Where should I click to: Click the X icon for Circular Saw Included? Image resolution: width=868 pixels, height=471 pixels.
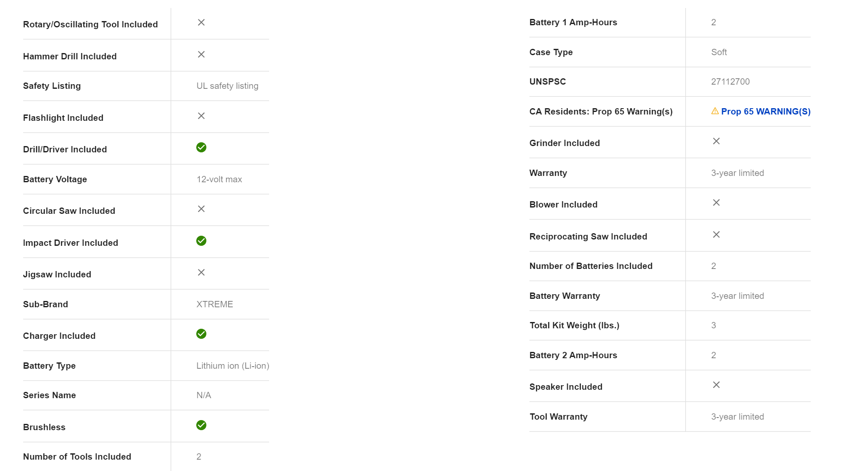[201, 209]
